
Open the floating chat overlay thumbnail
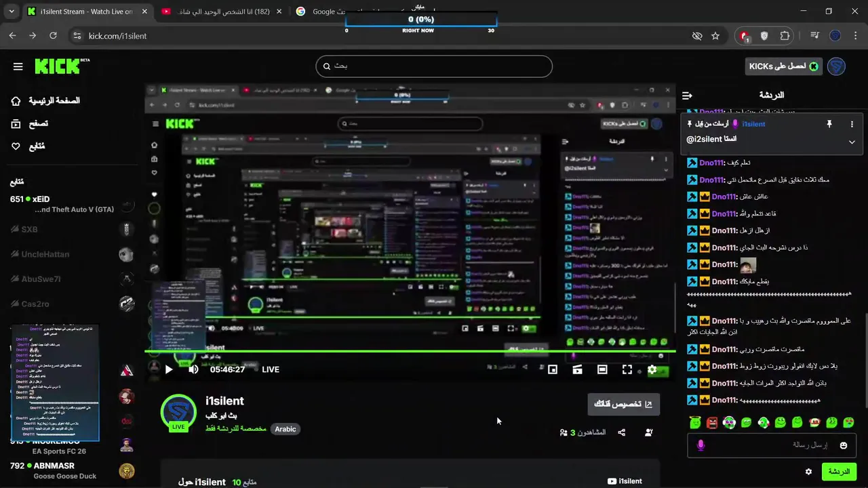click(55, 384)
